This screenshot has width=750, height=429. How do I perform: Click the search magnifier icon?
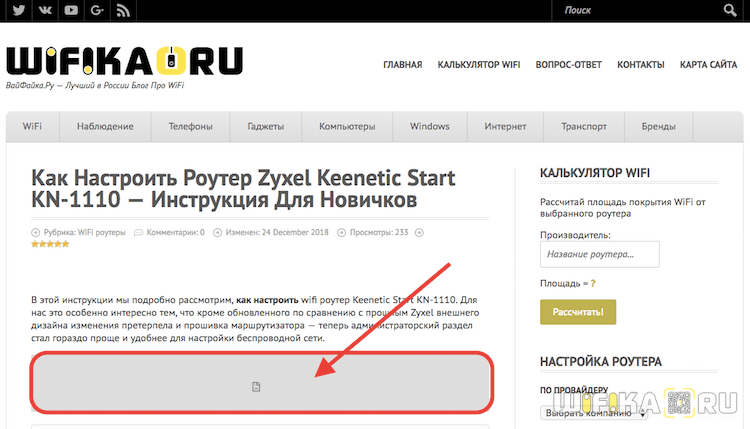730,10
